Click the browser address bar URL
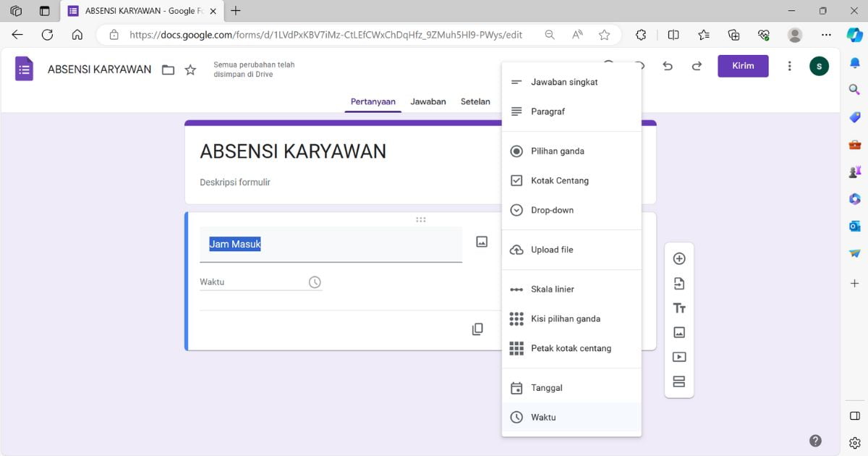 (x=325, y=35)
